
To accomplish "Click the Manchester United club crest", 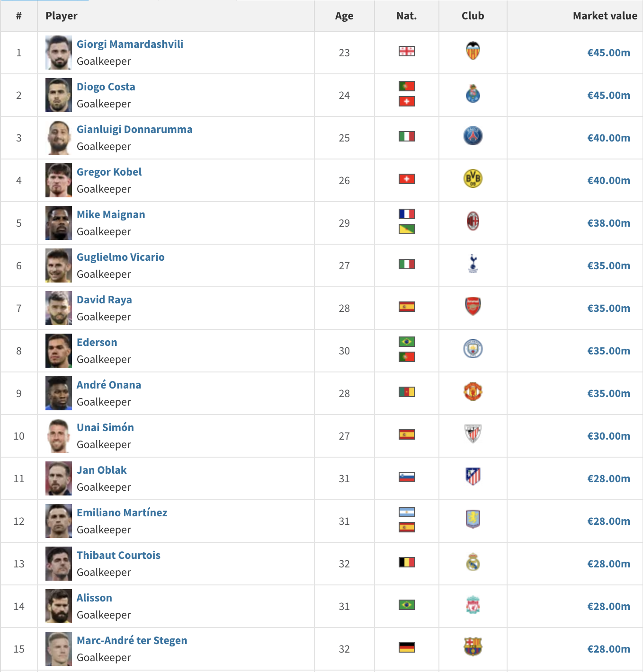I will tap(473, 392).
